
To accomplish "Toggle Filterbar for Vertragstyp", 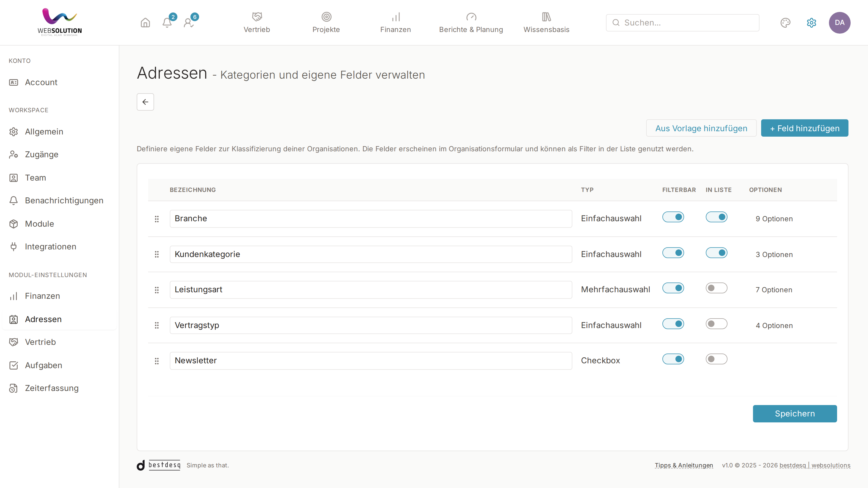I will pos(673,324).
